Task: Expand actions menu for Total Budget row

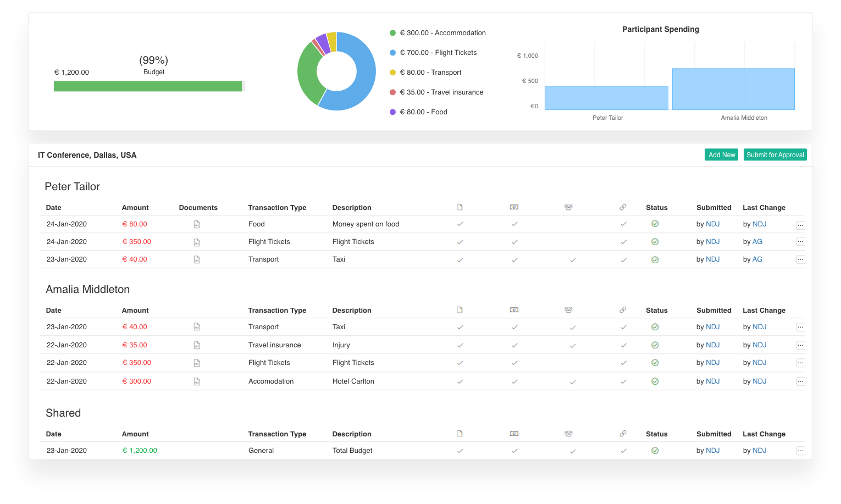Action: (800, 451)
